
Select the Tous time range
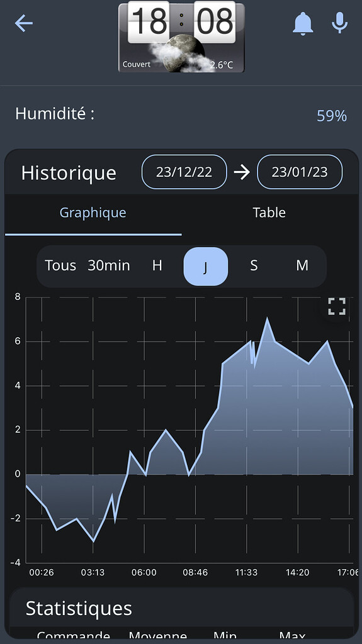point(60,266)
